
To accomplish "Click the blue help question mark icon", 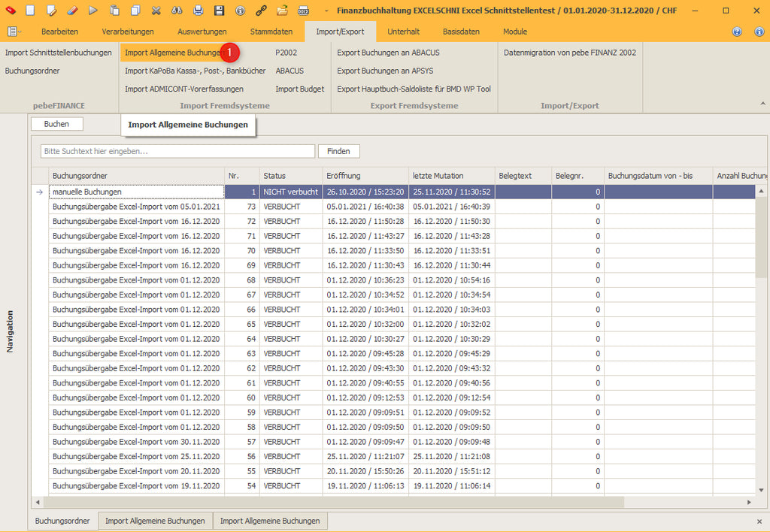I will click(x=737, y=32).
